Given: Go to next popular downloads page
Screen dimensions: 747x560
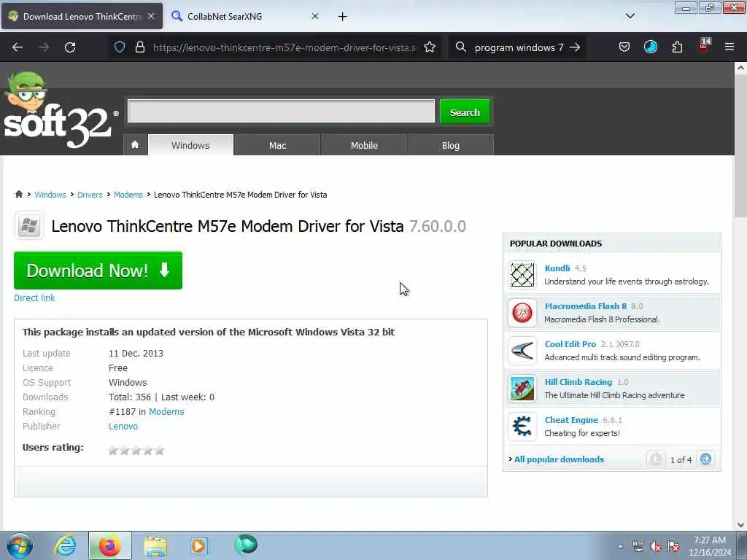Looking at the screenshot, I should tap(705, 459).
